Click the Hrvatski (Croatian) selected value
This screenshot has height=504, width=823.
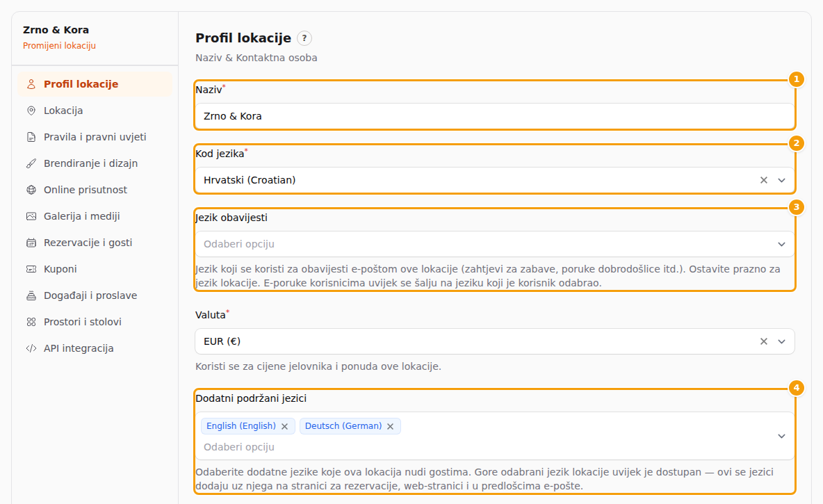tap(250, 180)
